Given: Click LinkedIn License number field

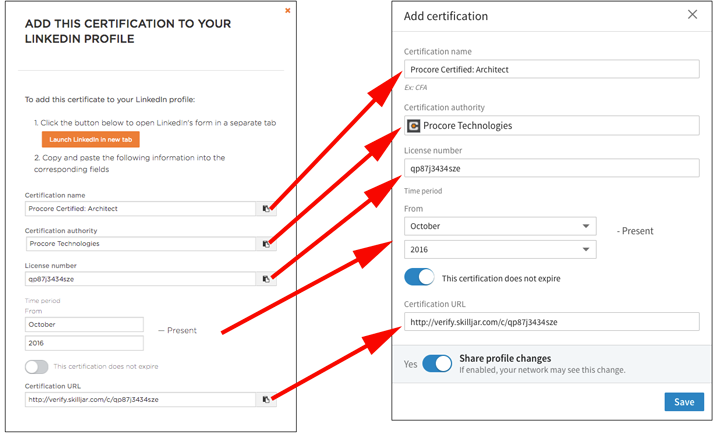Looking at the screenshot, I should coord(551,170).
